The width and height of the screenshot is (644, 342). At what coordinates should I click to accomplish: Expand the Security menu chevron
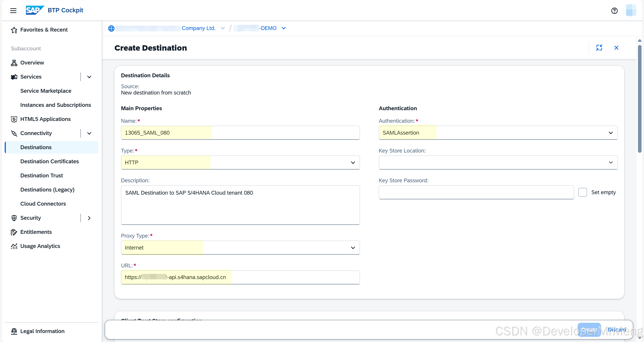click(x=89, y=218)
